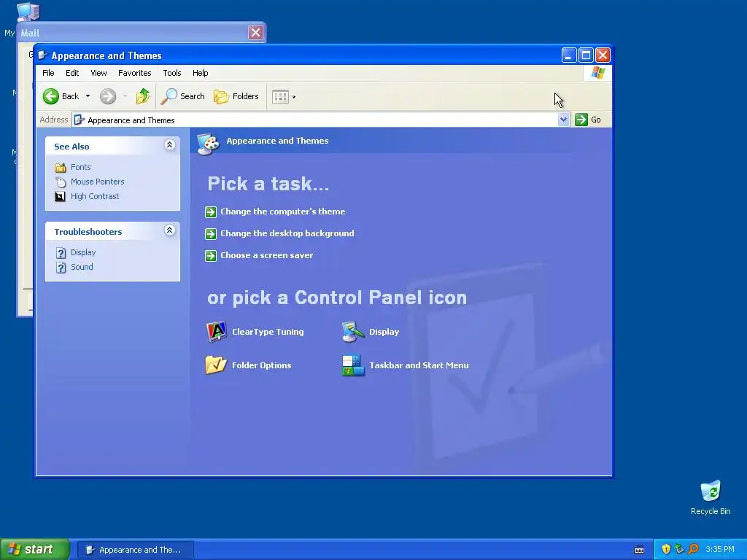The width and height of the screenshot is (747, 560).
Task: Expand the Address bar dropdown arrow
Action: (x=564, y=120)
